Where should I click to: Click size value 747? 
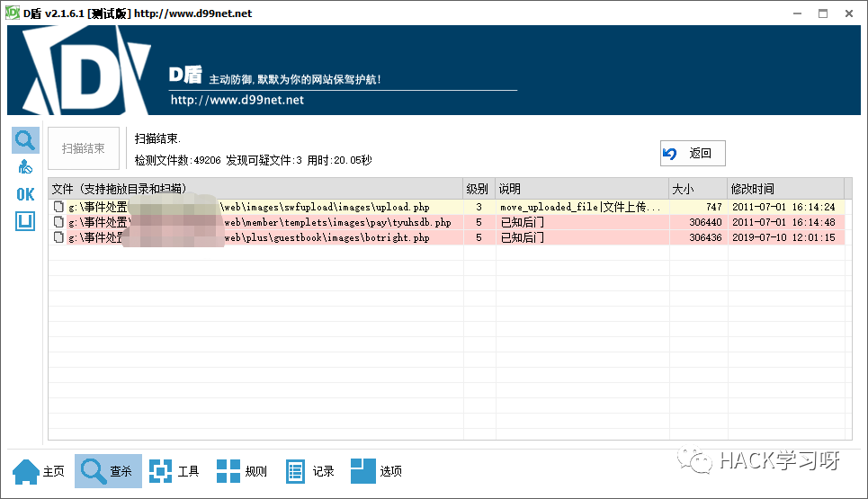713,207
